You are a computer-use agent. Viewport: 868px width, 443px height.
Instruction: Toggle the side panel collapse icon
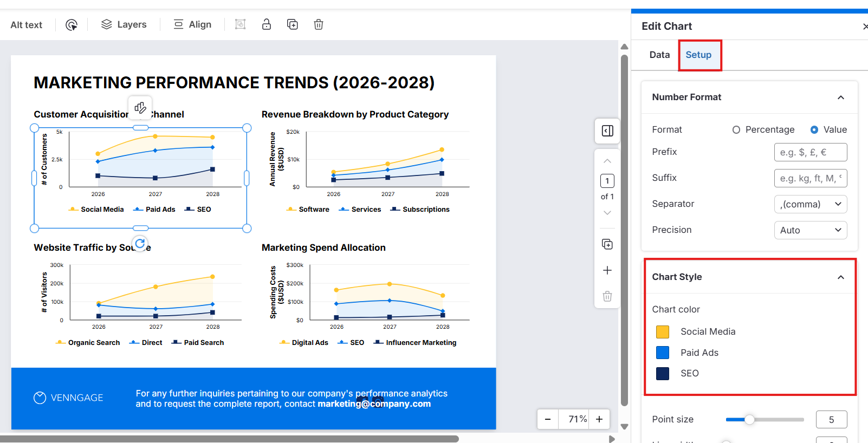point(607,131)
